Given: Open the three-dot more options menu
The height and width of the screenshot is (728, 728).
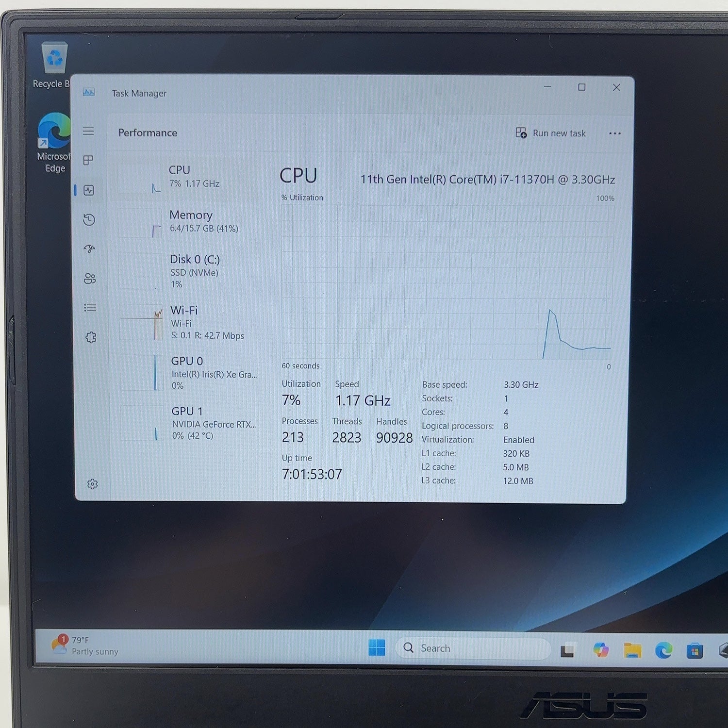Looking at the screenshot, I should click(x=614, y=133).
